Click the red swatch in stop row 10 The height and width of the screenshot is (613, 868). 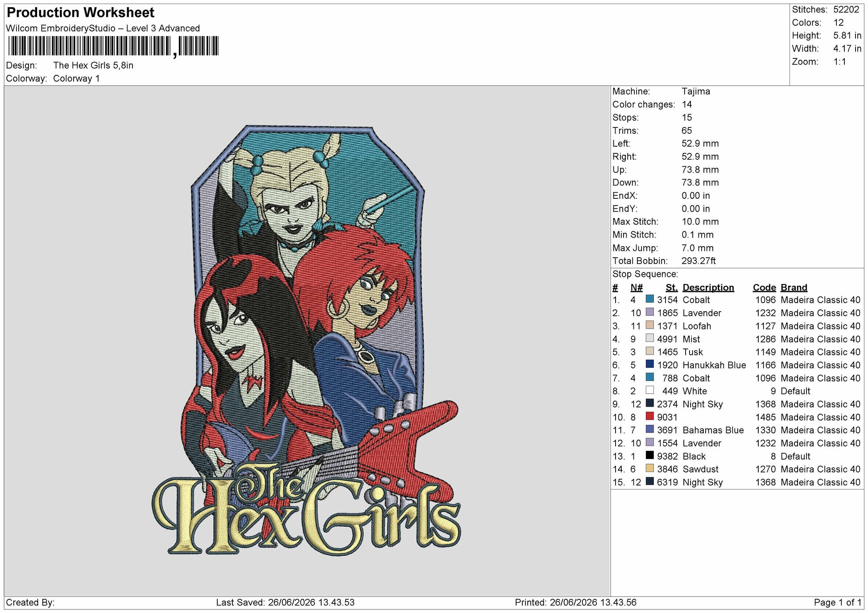[x=650, y=416]
